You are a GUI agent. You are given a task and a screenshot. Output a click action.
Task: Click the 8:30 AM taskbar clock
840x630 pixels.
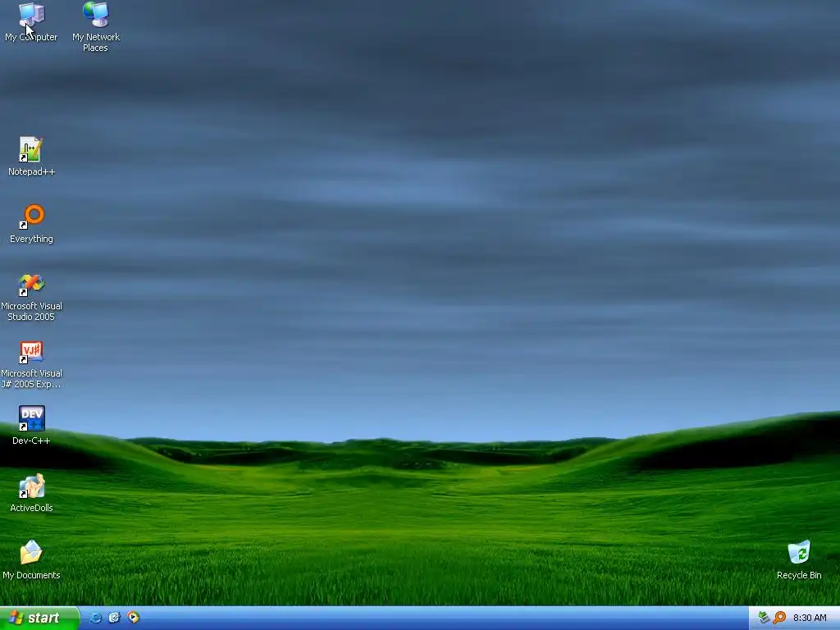(x=810, y=618)
